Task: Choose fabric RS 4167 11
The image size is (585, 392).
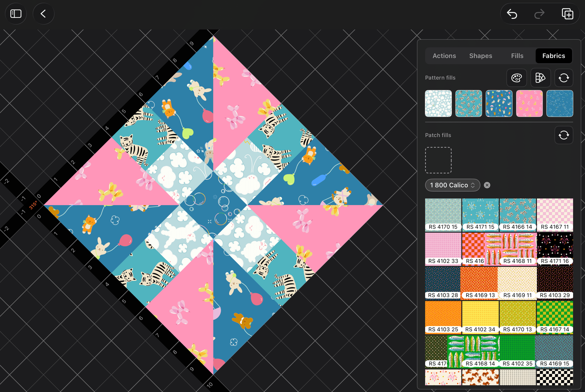Action: tap(555, 215)
